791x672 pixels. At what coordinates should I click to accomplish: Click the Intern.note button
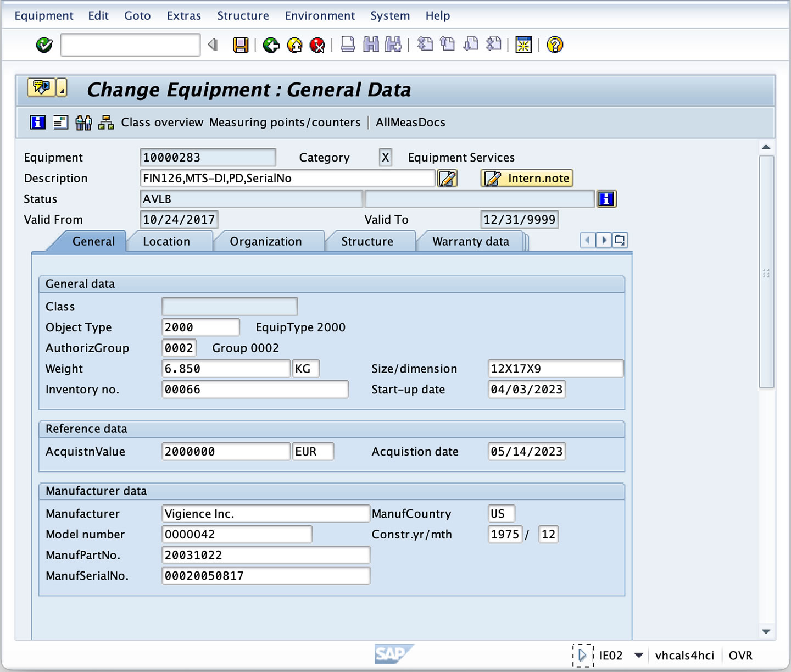click(526, 178)
